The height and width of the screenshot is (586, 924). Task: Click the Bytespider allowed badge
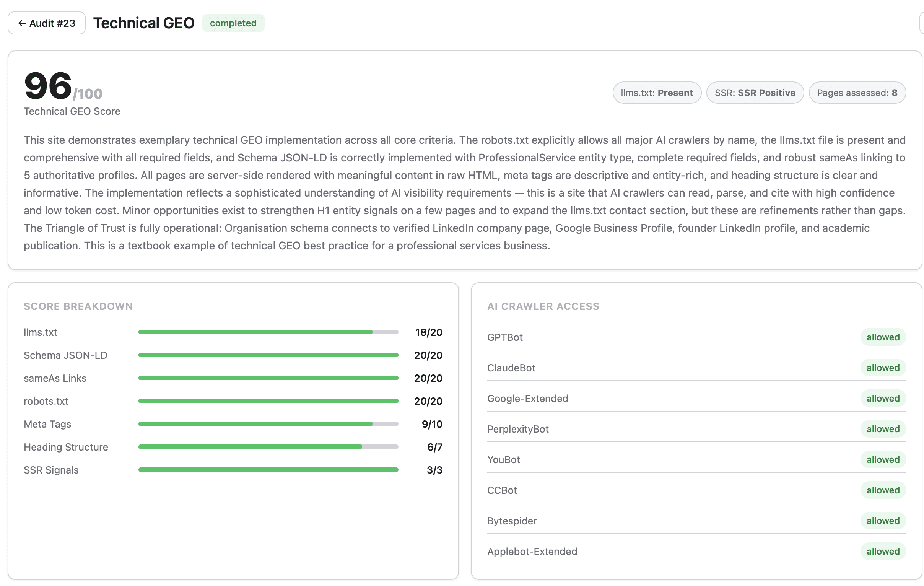[x=883, y=520]
